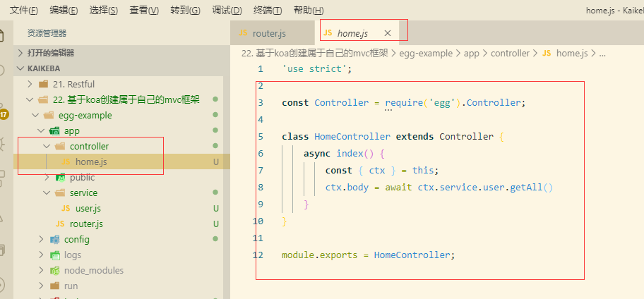Image resolution: width=644 pixels, height=299 pixels.
Task: Click the config folder icon
Action: click(54, 239)
